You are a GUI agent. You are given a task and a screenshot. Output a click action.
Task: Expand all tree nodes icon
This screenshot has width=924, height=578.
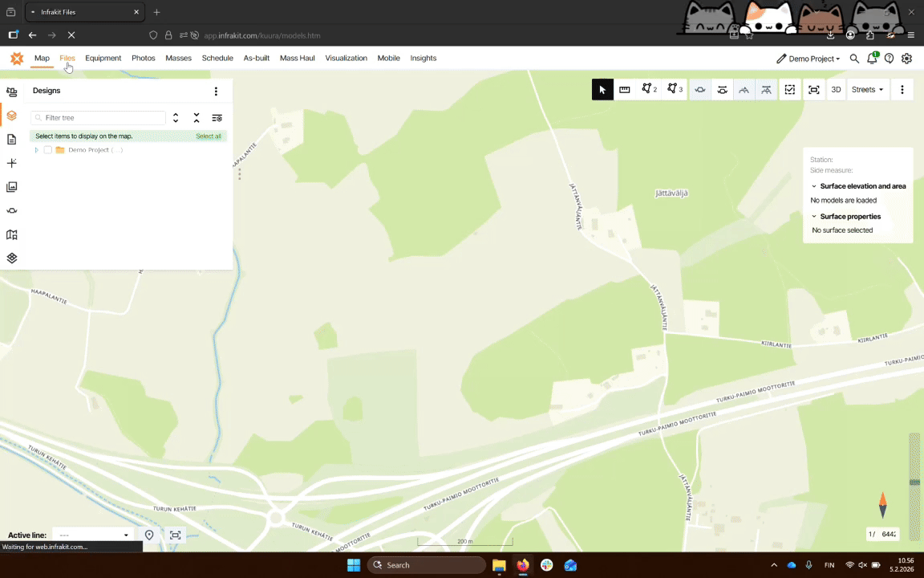(x=176, y=118)
